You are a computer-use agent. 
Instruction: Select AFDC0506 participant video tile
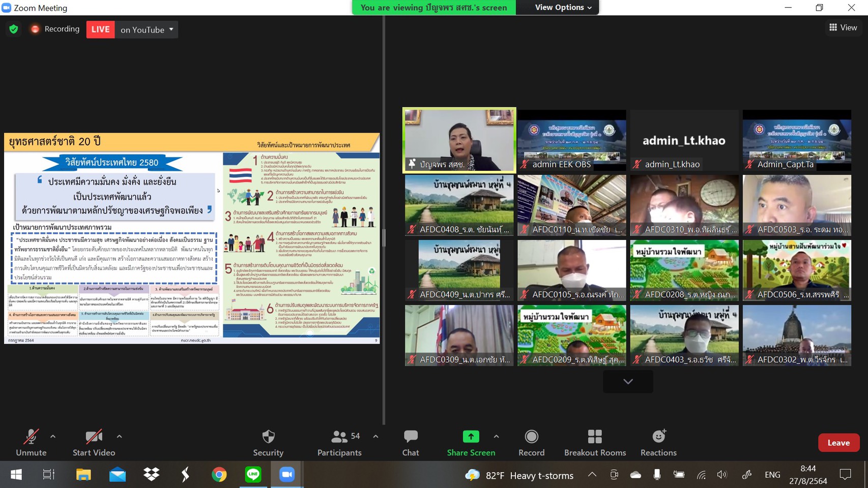(x=797, y=270)
